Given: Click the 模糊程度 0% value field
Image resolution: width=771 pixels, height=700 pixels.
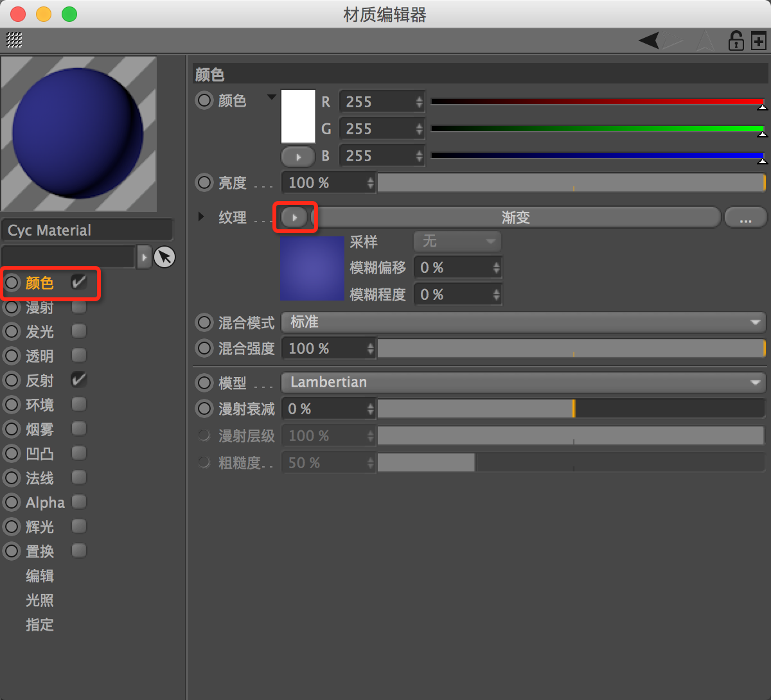Looking at the screenshot, I should (x=457, y=295).
